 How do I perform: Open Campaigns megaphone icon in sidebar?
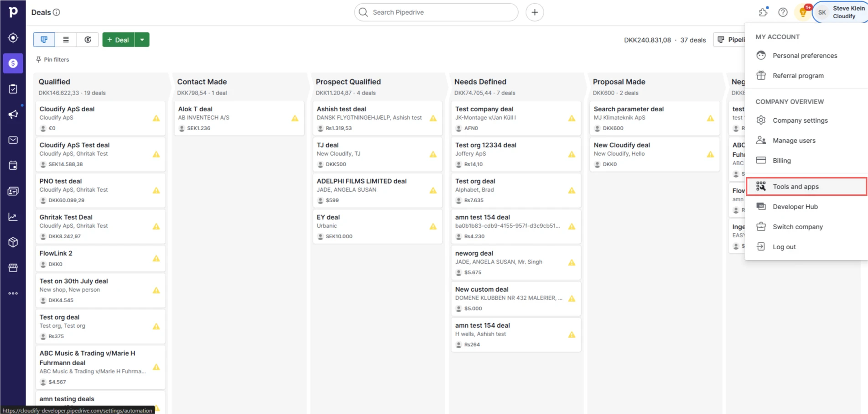point(13,115)
